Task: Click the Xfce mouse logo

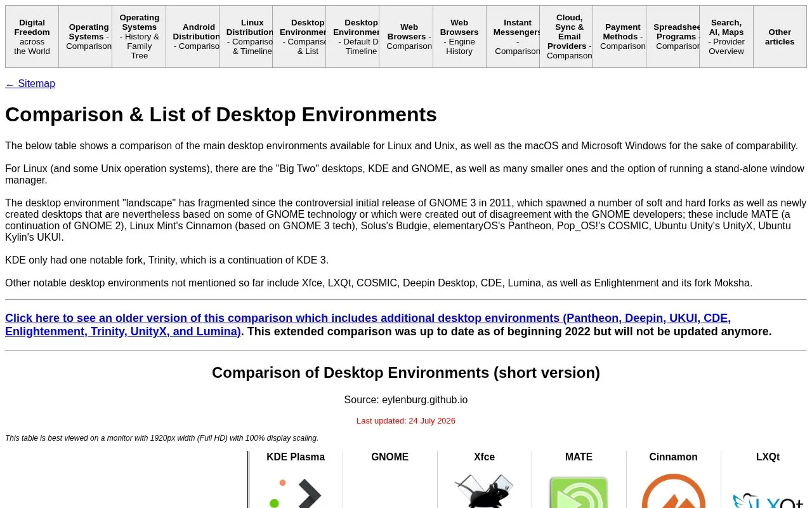Action: pos(484,491)
